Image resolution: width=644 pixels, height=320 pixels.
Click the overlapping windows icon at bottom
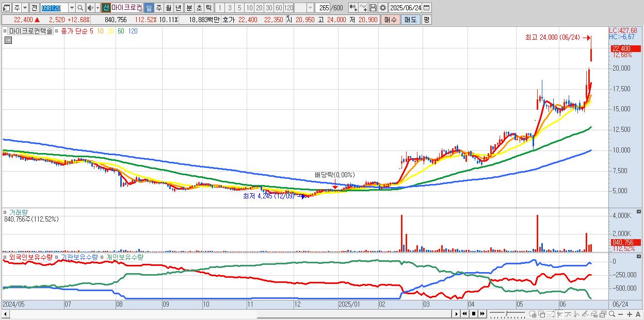(542, 314)
